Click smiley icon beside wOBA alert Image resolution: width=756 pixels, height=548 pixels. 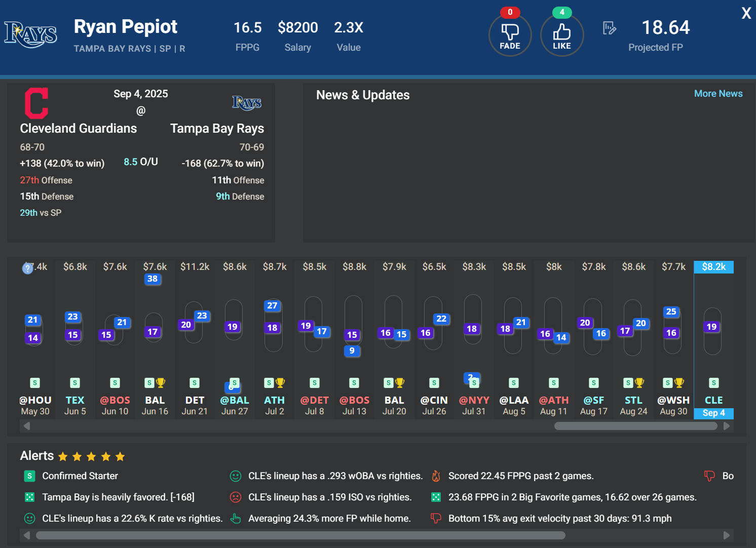(x=236, y=476)
